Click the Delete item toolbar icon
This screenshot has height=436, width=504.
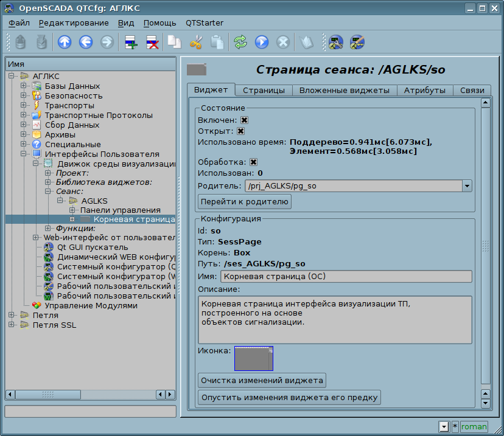coord(152,42)
